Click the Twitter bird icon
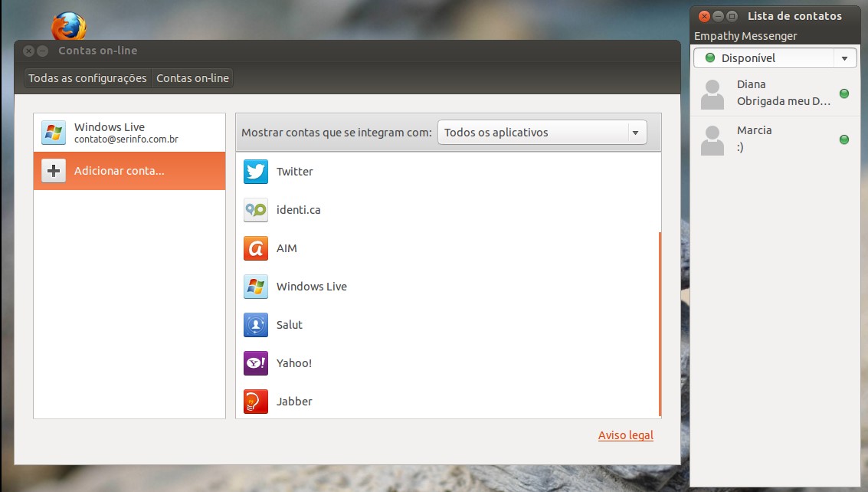The width and height of the screenshot is (868, 492). (256, 172)
